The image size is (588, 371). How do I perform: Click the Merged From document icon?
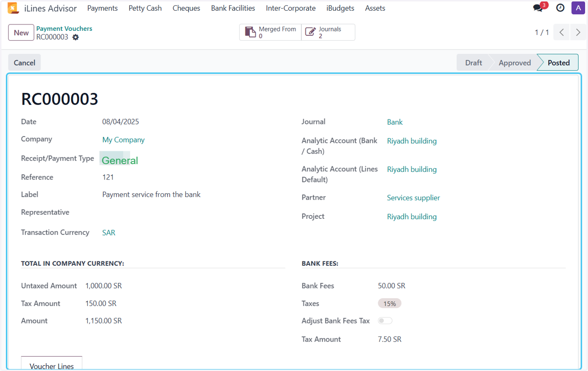coord(250,32)
